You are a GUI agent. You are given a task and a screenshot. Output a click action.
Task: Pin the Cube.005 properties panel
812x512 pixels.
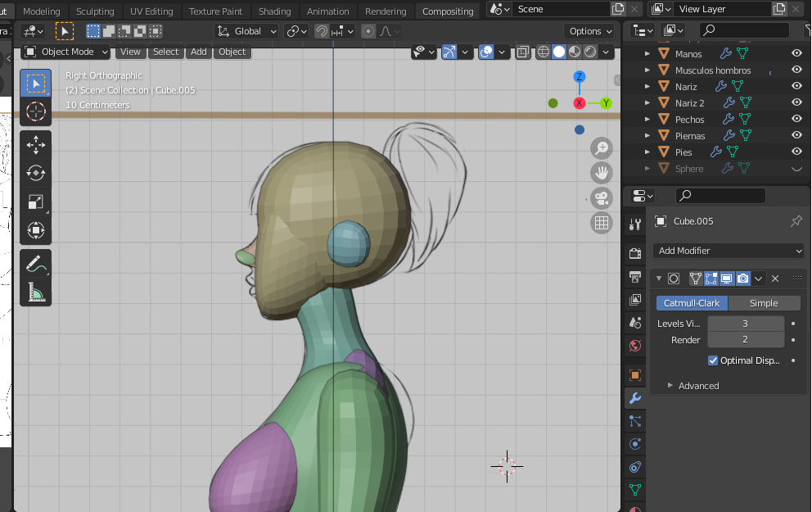click(796, 221)
